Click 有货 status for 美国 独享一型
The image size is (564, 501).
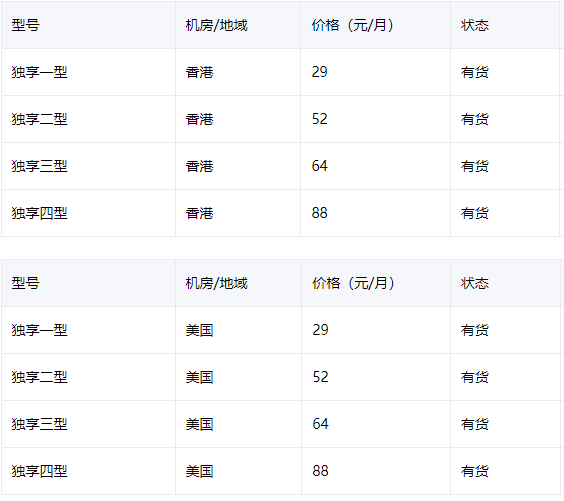474,330
